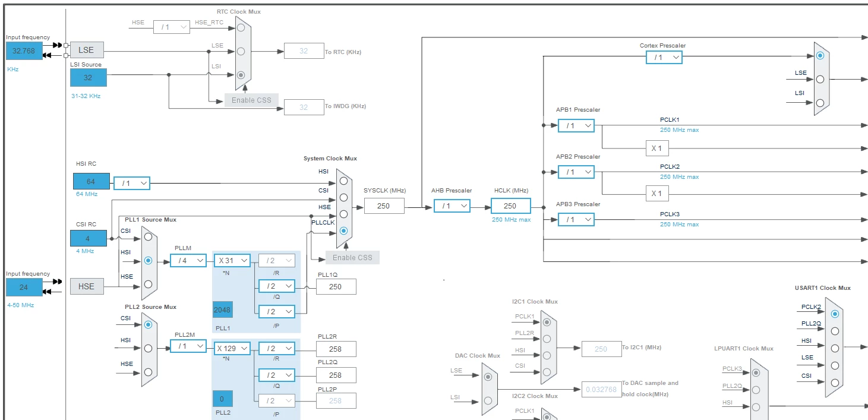The image size is (868, 420).
Task: Click the To I2C1 250 output box
Action: [x=601, y=349]
